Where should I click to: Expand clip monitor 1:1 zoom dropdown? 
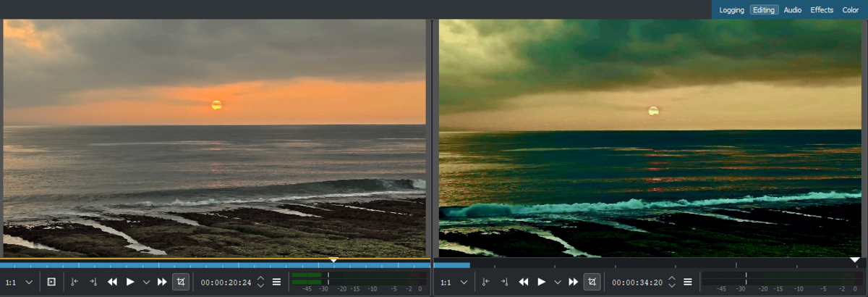pyautogui.click(x=29, y=282)
